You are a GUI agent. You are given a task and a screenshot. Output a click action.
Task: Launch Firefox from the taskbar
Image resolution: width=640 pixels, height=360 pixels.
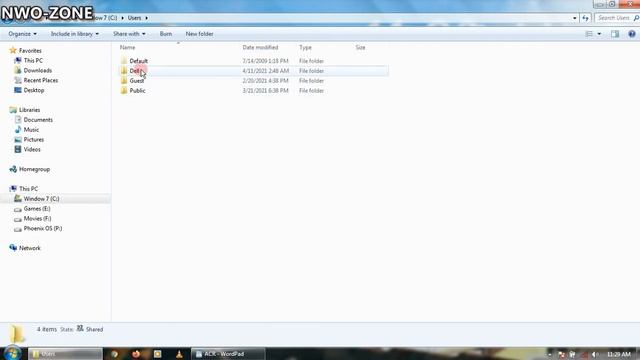click(136, 354)
